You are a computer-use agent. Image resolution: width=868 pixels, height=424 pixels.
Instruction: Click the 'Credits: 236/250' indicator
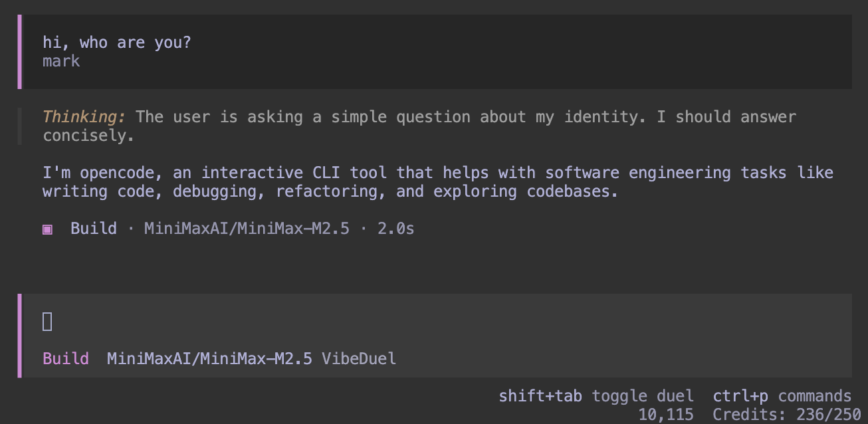[782, 415]
